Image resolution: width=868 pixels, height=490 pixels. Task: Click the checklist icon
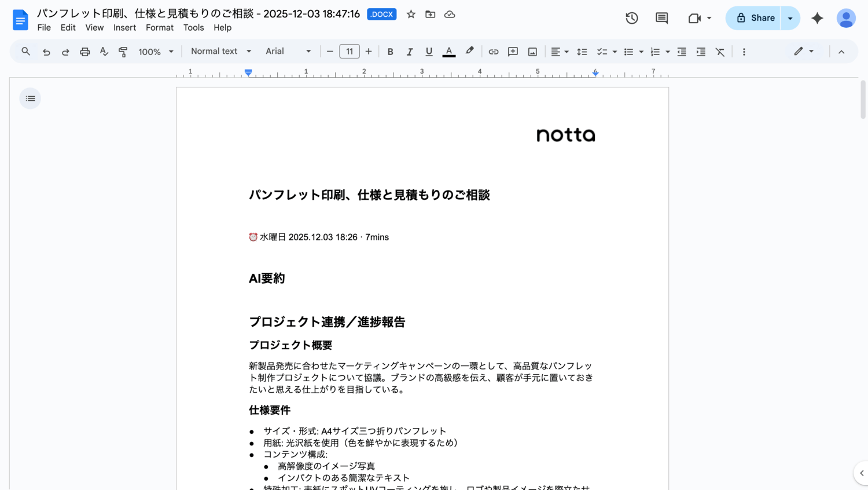tap(602, 52)
